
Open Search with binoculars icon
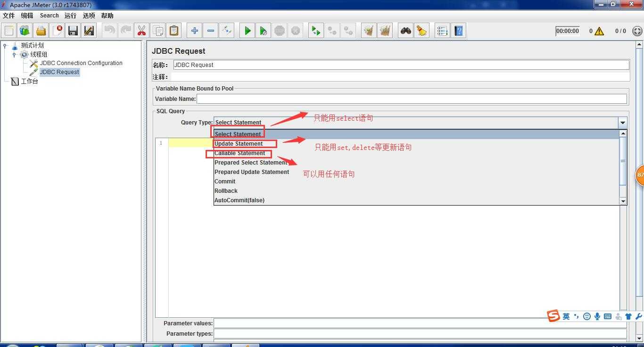405,31
